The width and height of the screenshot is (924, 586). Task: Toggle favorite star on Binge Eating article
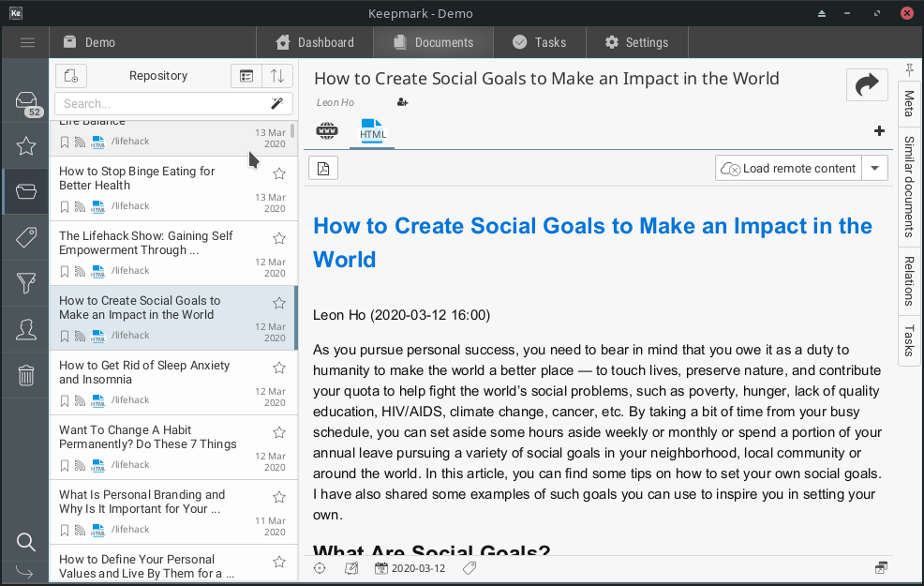pyautogui.click(x=278, y=173)
